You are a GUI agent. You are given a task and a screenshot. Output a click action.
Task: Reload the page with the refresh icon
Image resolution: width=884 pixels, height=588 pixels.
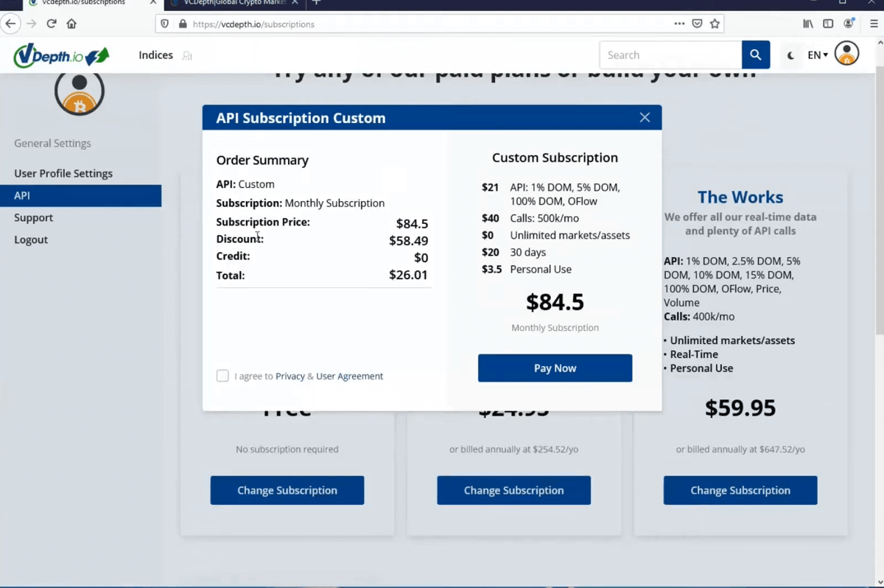click(x=50, y=24)
